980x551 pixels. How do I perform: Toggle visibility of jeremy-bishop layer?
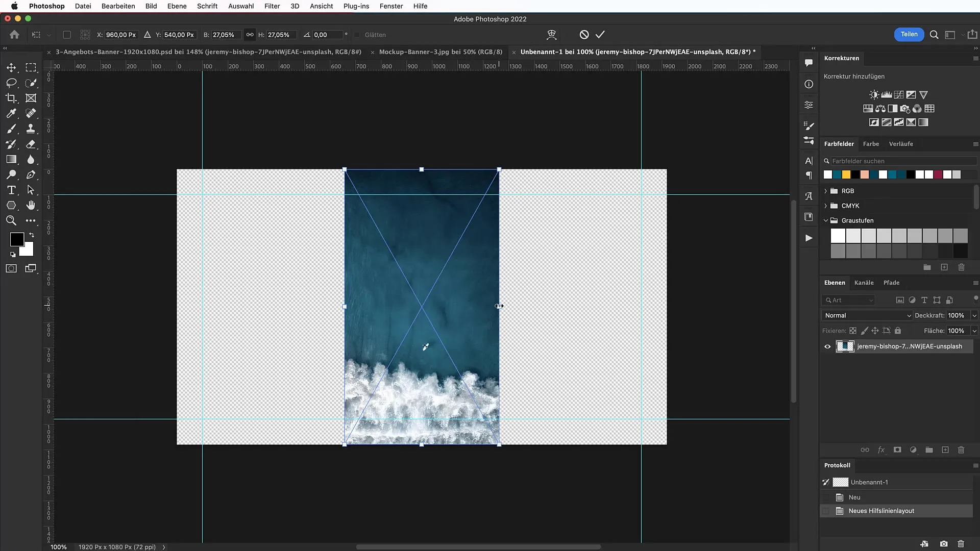[827, 346]
